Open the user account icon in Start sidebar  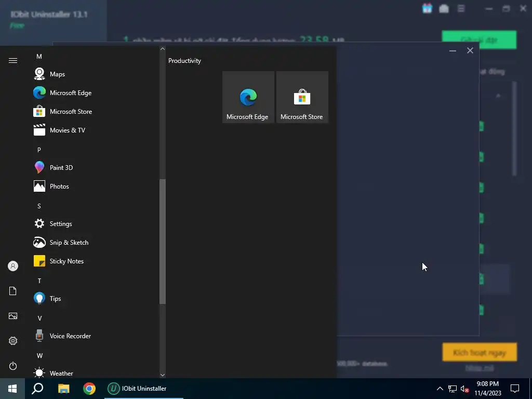tap(13, 266)
